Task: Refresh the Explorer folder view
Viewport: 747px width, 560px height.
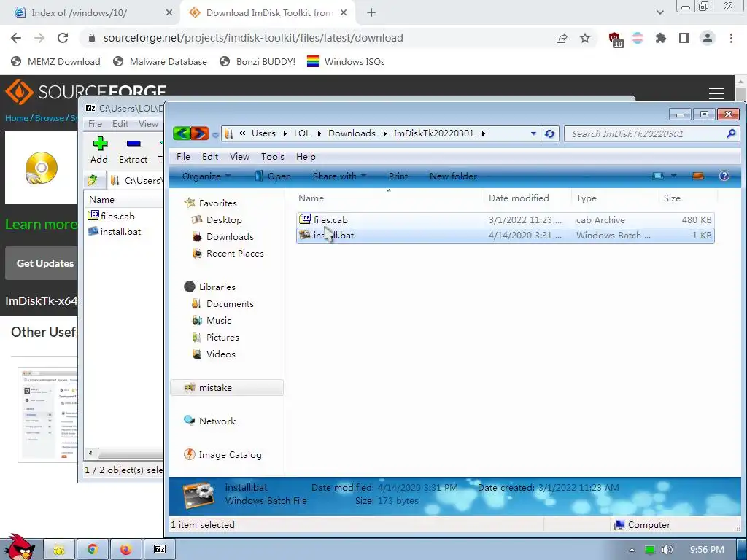Action: (x=549, y=134)
